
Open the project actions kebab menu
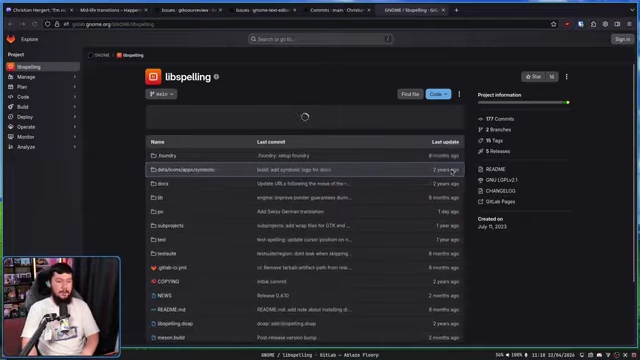(x=567, y=77)
